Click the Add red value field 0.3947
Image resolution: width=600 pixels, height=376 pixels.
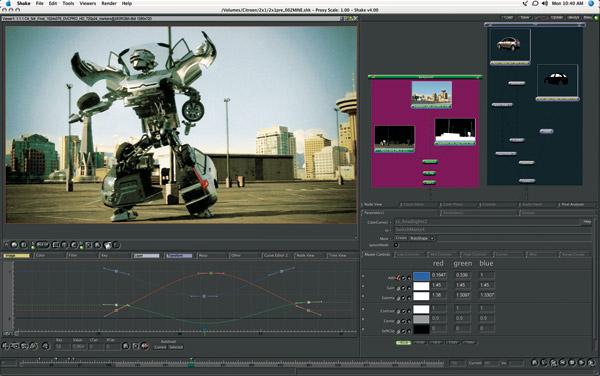[439, 275]
